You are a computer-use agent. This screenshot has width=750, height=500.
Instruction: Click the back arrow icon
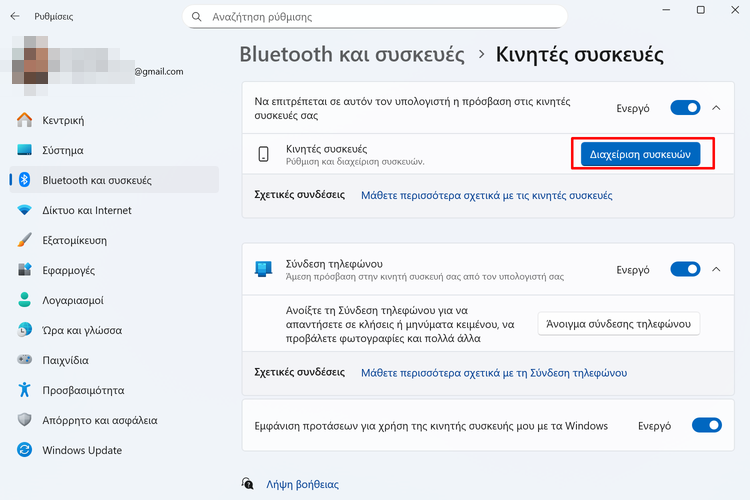[x=15, y=16]
